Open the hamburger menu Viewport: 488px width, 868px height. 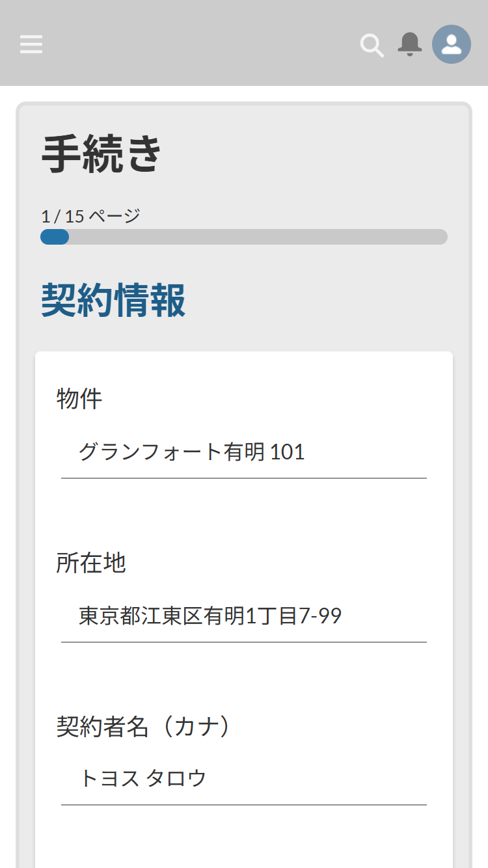(31, 44)
